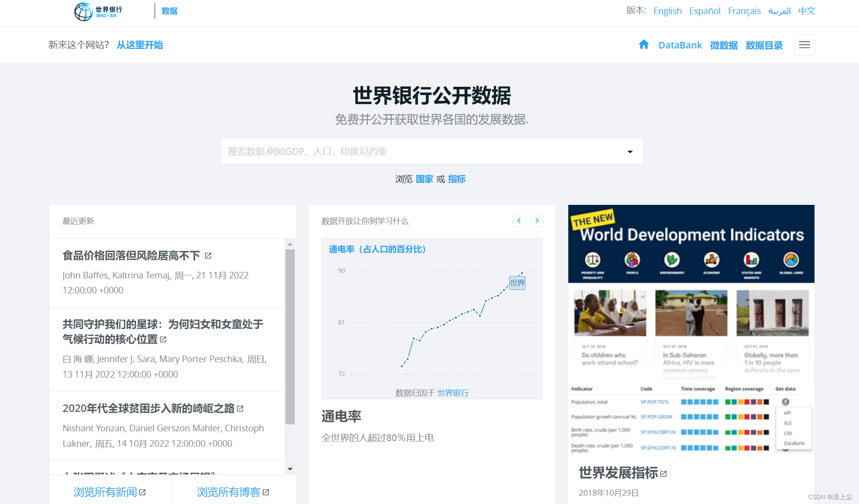
Task: Click the 从这里开始 link
Action: pyautogui.click(x=140, y=45)
